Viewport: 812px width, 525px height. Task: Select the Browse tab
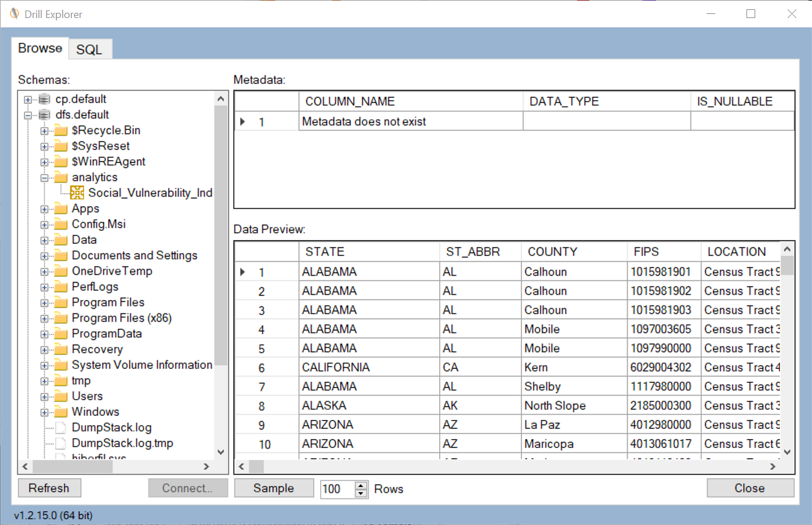[39, 48]
